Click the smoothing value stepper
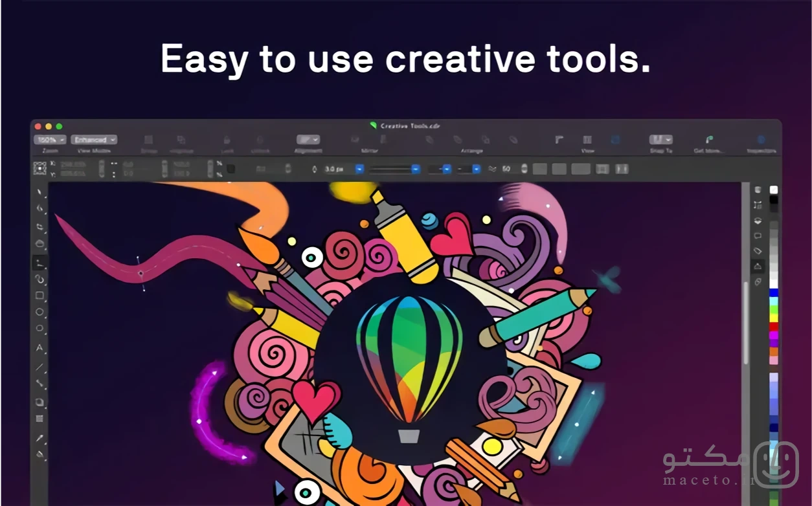This screenshot has width=812, height=506. click(523, 169)
